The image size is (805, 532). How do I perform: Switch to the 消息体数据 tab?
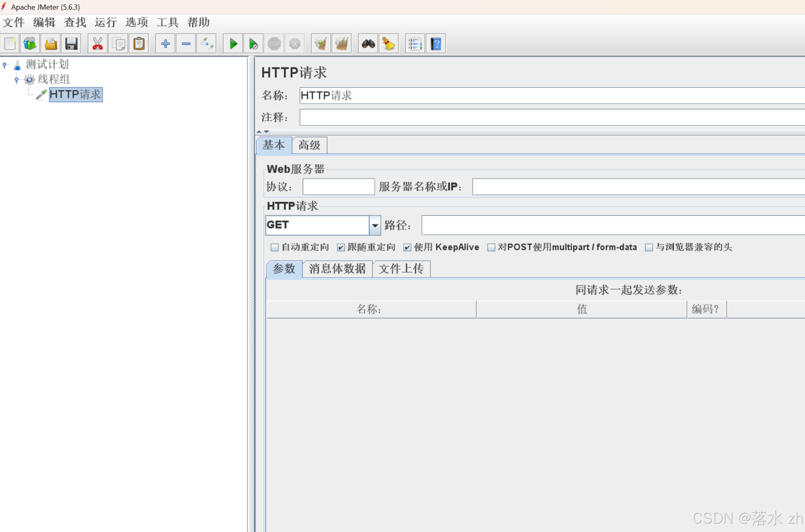pos(337,269)
